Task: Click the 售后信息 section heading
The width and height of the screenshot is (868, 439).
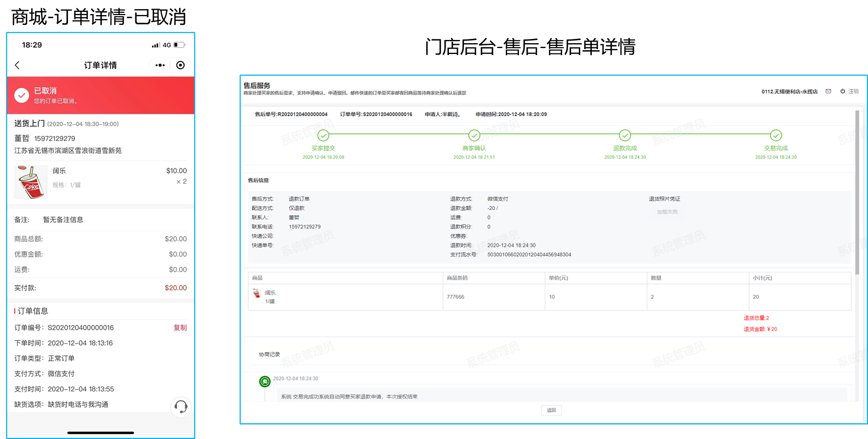Action: tap(258, 180)
